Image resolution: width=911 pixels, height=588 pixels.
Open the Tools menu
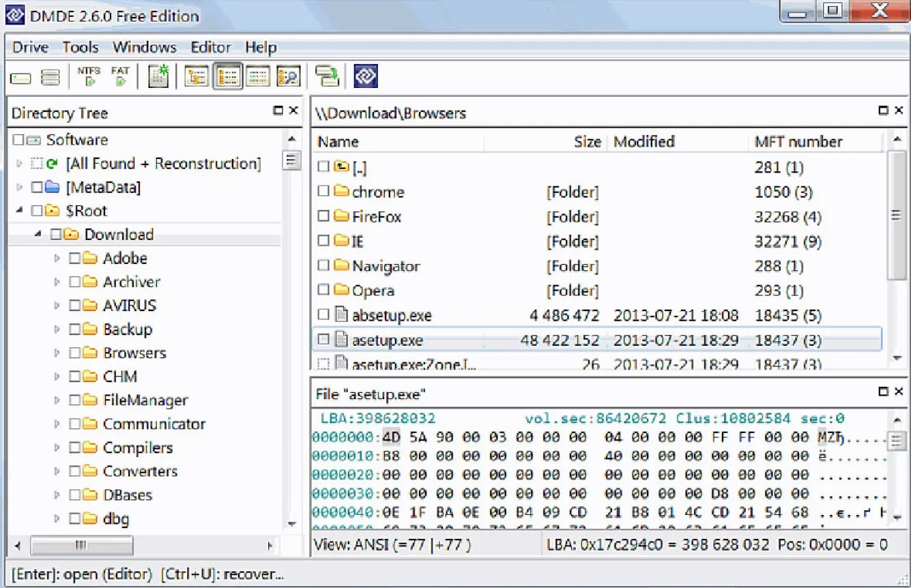(x=81, y=47)
